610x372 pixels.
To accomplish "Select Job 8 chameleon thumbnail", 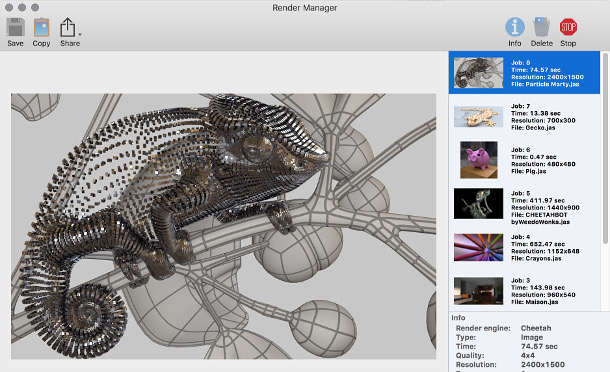I will point(479,73).
